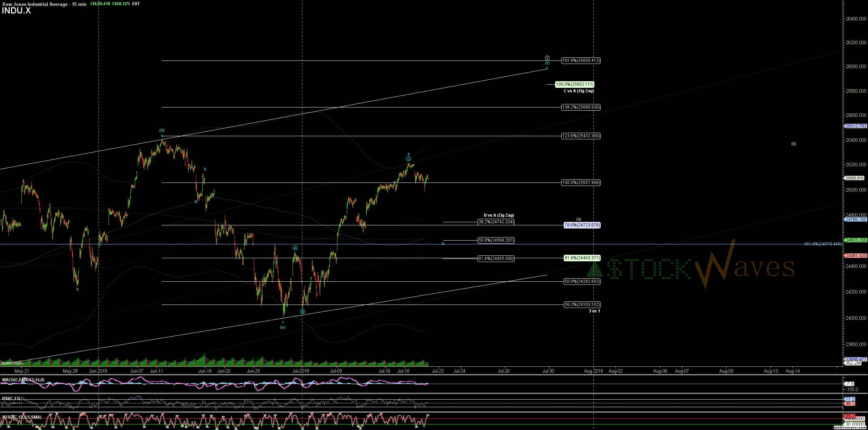Click the Jul-23 date on time axis

[437, 371]
